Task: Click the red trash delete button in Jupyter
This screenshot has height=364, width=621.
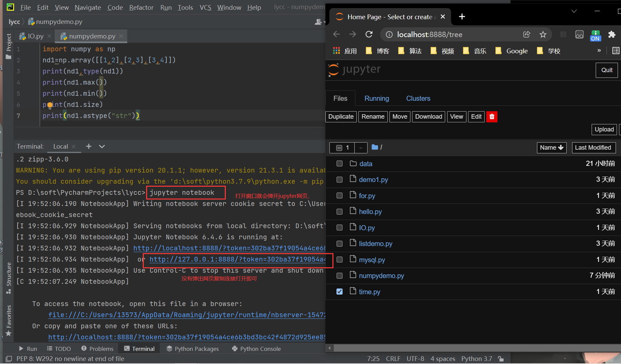Action: (x=492, y=117)
